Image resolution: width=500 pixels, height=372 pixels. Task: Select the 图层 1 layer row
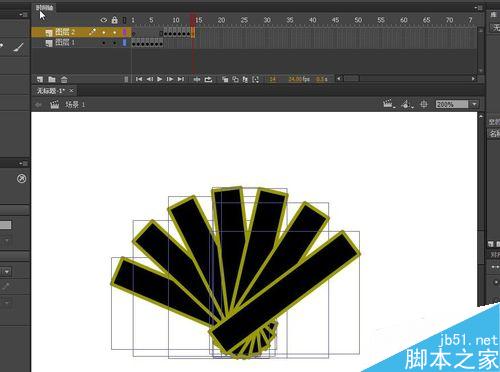[x=80, y=42]
